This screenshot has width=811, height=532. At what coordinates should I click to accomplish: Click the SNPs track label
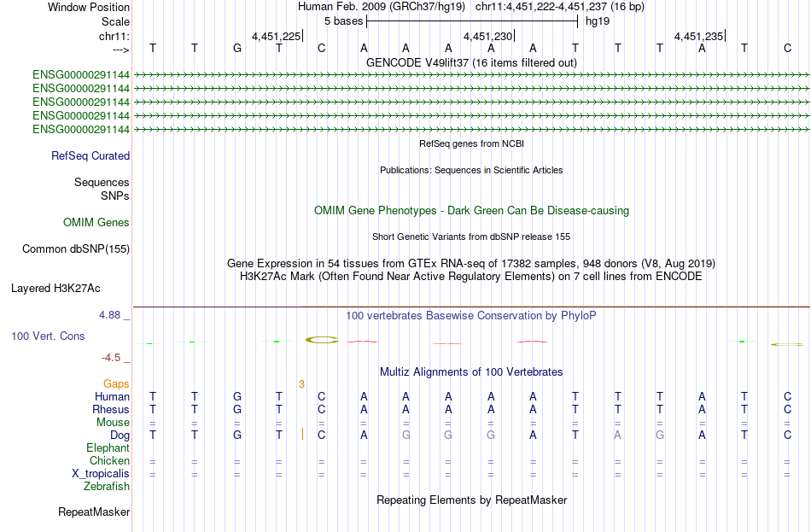pyautogui.click(x=115, y=196)
